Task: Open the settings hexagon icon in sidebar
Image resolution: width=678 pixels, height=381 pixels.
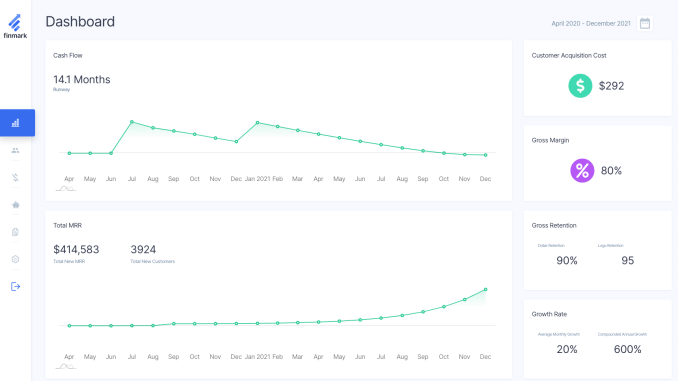Action: click(x=16, y=259)
